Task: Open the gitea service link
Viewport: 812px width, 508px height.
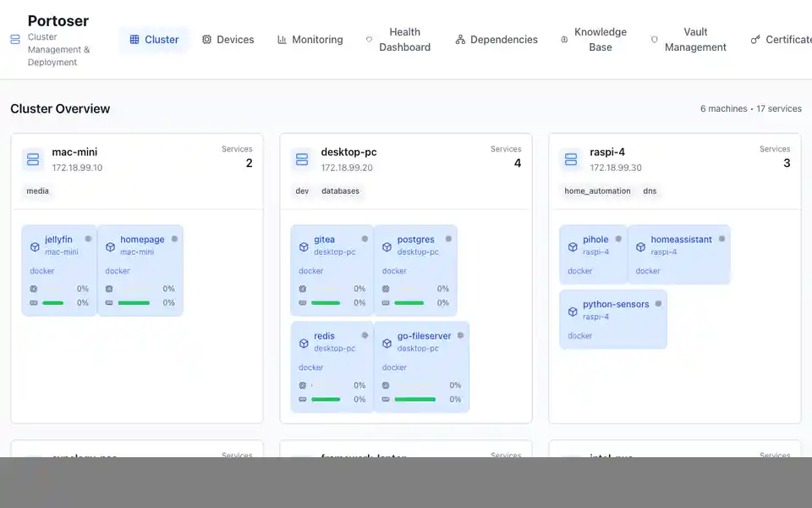Action: 324,240
